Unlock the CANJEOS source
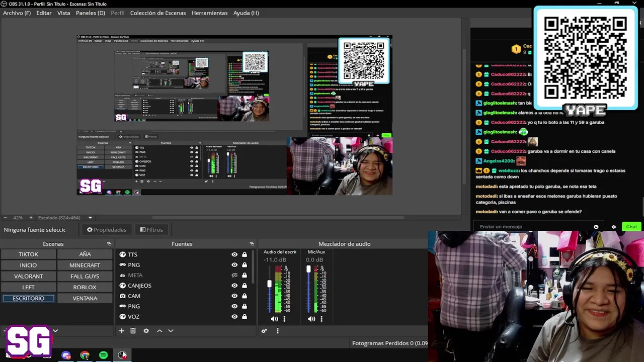Viewport: 644px width, 362px height. [x=245, y=286]
